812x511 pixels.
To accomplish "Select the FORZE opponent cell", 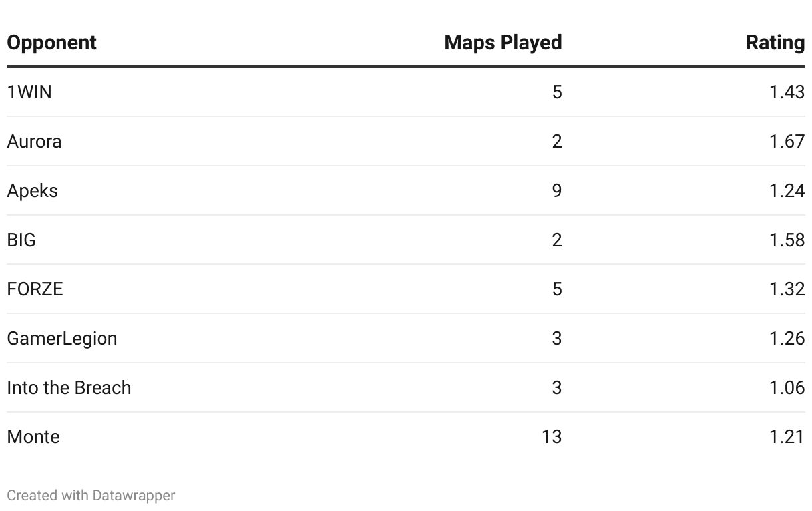I will pos(35,289).
